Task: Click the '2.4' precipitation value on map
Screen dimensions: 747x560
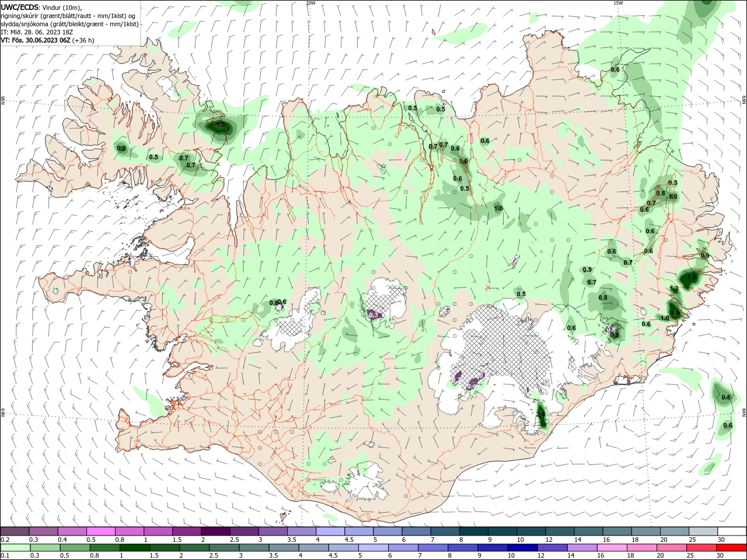Action: (540, 414)
